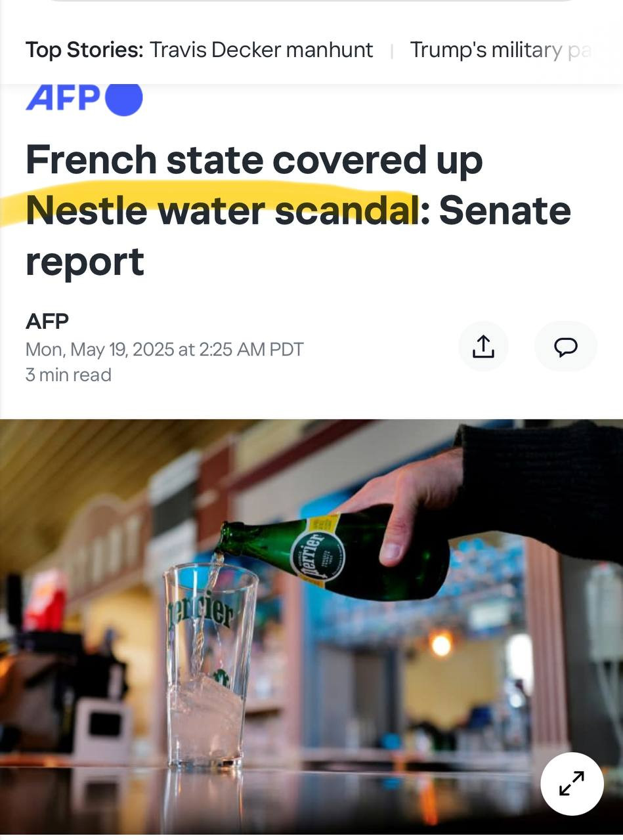The width and height of the screenshot is (623, 840).
Task: Select the highlighted "Nestle water scandal" text
Action: pos(222,211)
